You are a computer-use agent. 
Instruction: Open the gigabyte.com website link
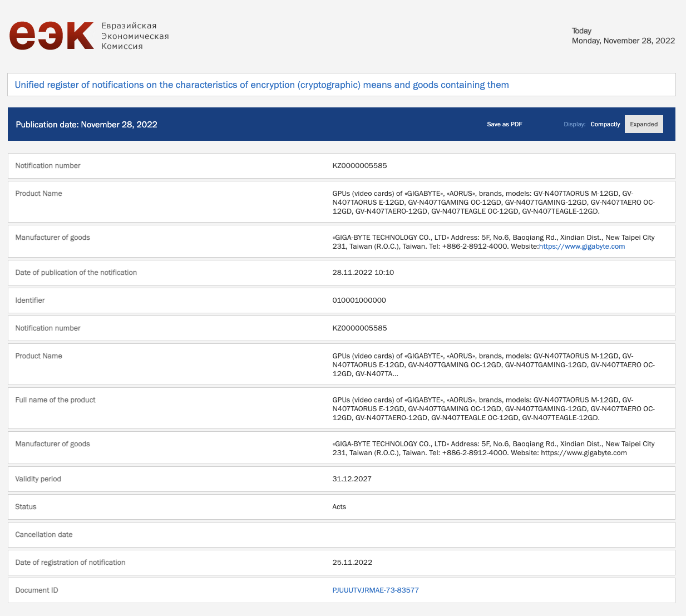582,247
